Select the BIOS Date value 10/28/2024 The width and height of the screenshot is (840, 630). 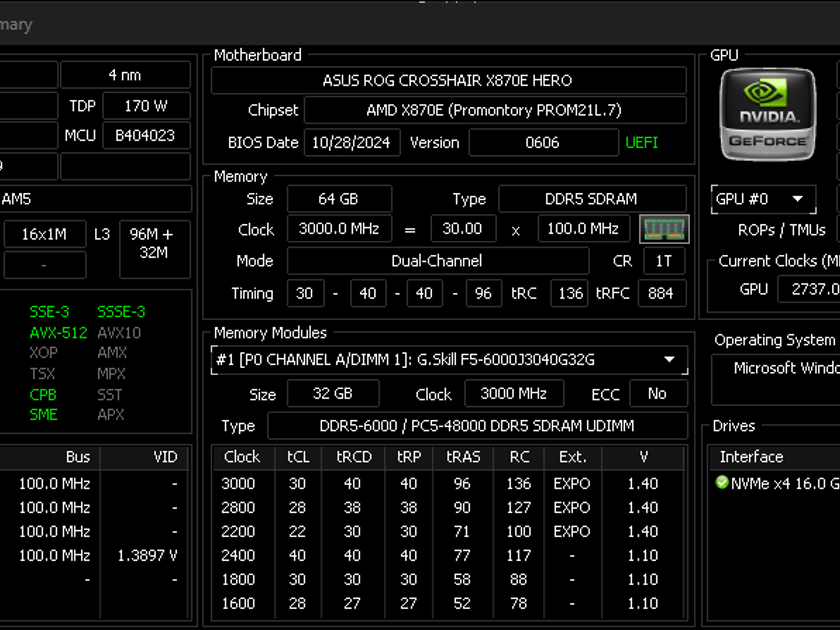[x=352, y=143]
